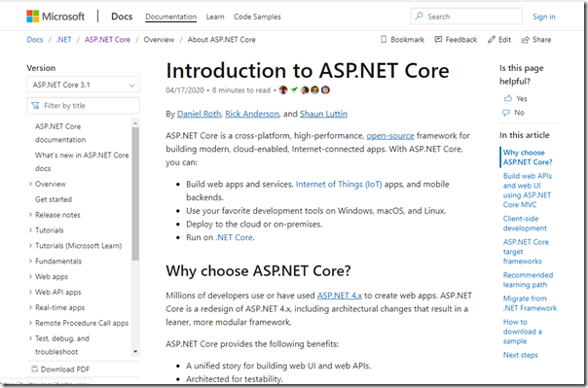
Task: Select ASP.NET Core documentation tree item
Action: 60,133
